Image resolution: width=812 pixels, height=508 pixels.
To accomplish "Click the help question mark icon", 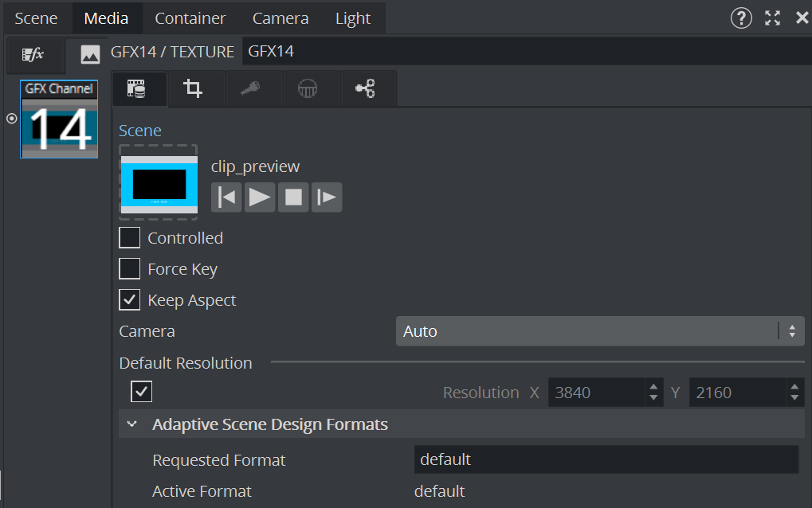I will 741,18.
